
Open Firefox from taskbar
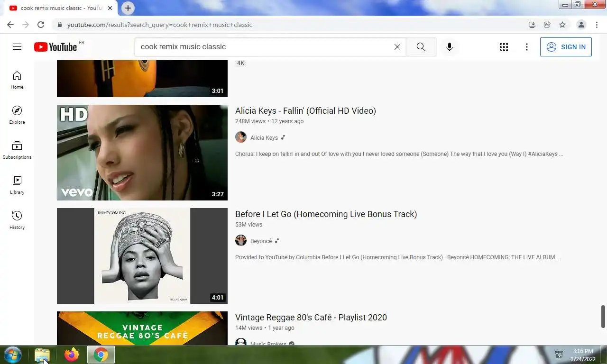(72, 355)
